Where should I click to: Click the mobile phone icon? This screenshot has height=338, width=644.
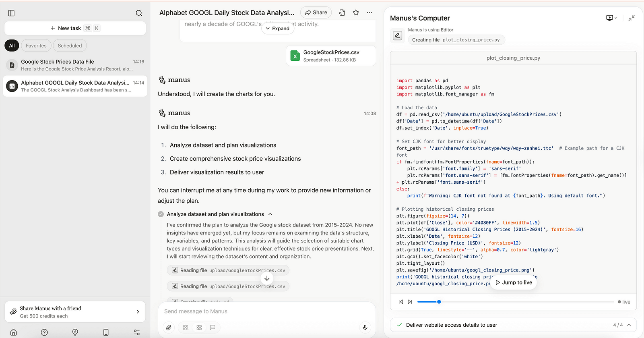tap(106, 332)
